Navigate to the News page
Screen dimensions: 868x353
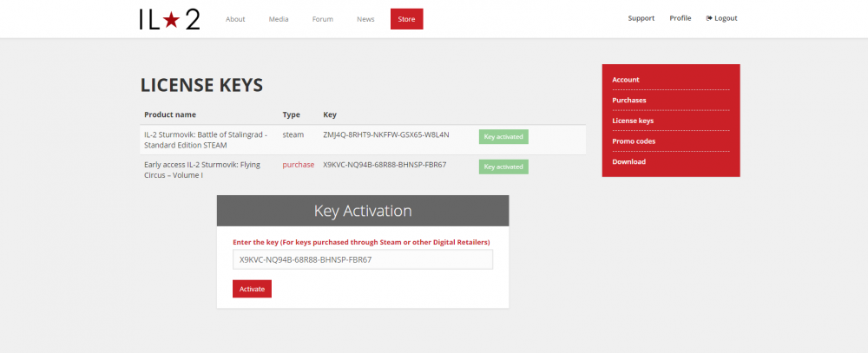365,19
